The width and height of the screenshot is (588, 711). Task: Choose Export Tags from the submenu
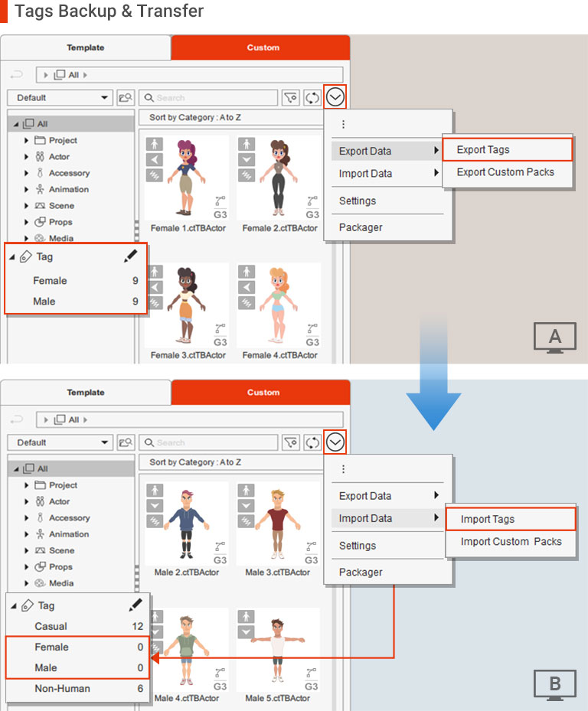pyautogui.click(x=507, y=150)
